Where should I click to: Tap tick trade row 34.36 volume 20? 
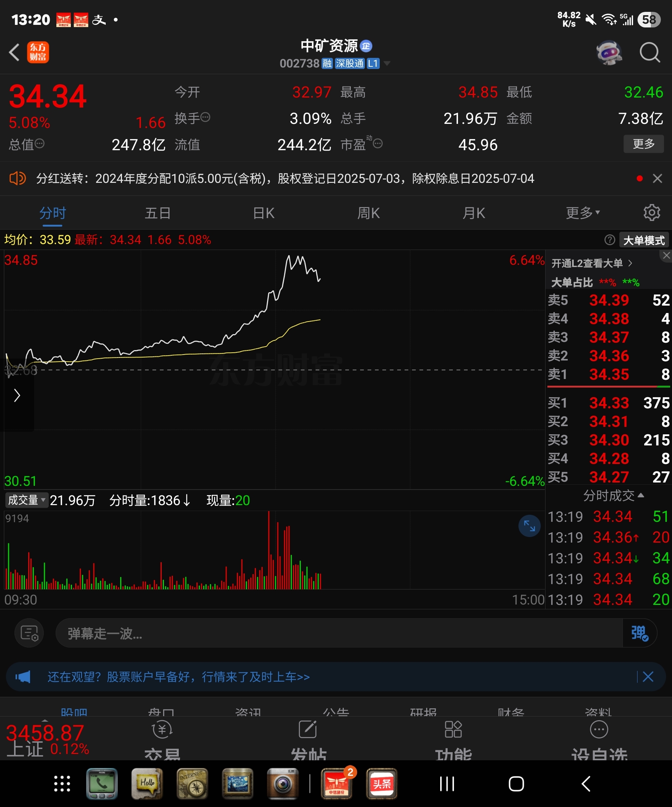coord(609,537)
